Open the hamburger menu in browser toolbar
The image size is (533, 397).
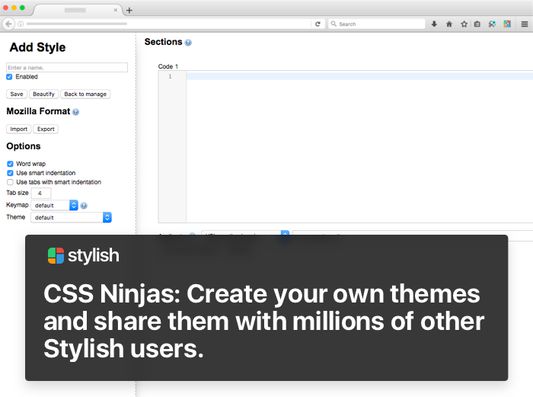pos(525,24)
